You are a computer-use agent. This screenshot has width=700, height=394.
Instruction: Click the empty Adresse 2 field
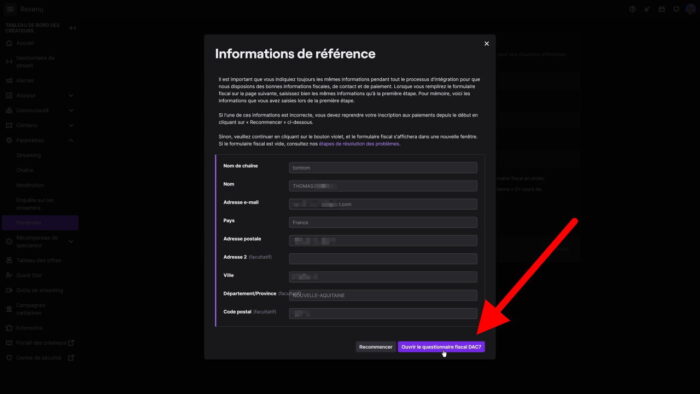[x=383, y=259]
